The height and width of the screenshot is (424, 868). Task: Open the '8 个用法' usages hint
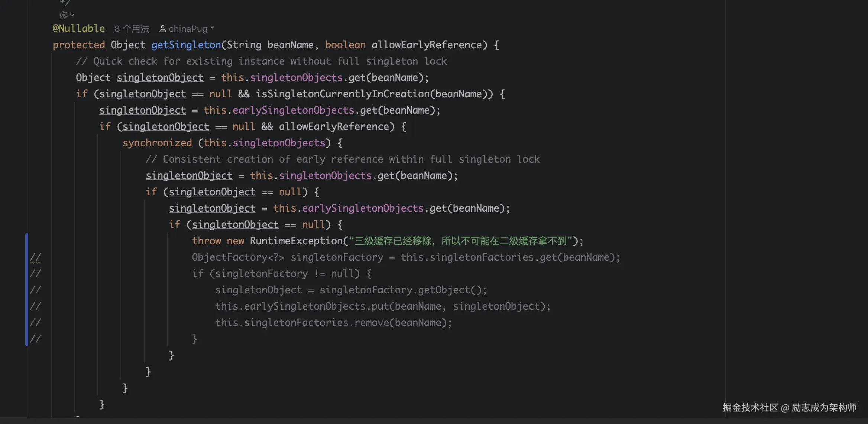click(x=132, y=29)
